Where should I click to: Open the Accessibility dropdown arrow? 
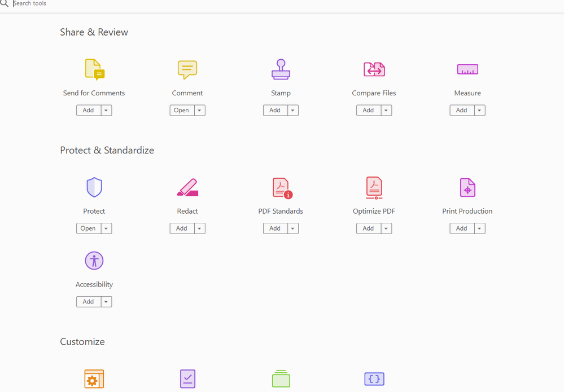(106, 302)
